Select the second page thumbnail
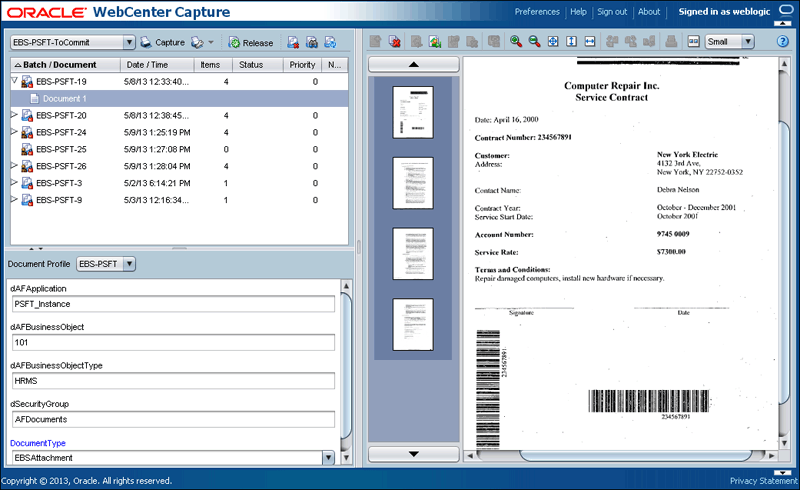 coord(413,183)
